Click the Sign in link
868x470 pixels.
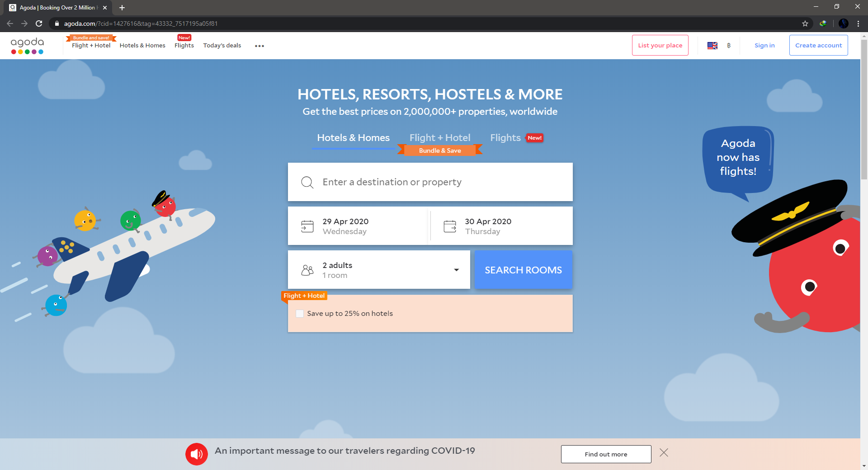click(764, 46)
